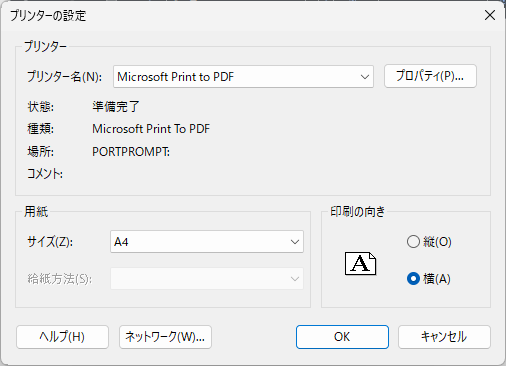Click the PORTPROMPT: location text
This screenshot has width=506, height=366.
(131, 152)
